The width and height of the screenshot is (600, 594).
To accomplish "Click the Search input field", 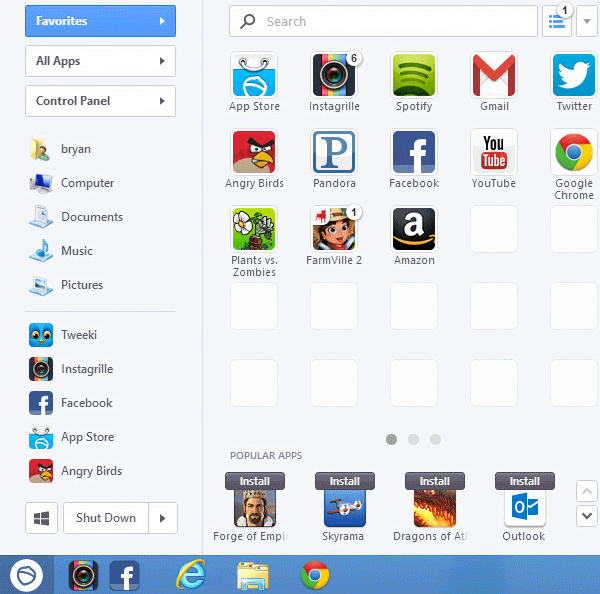I will [x=385, y=21].
